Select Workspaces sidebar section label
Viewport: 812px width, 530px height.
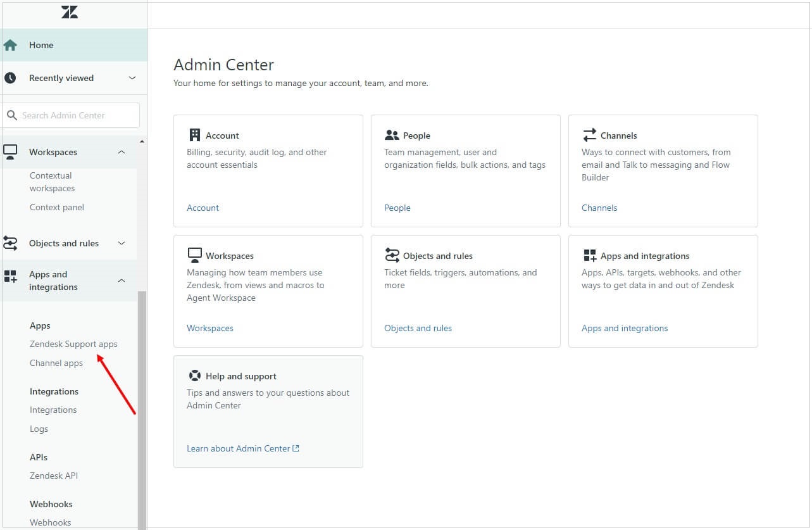53,152
